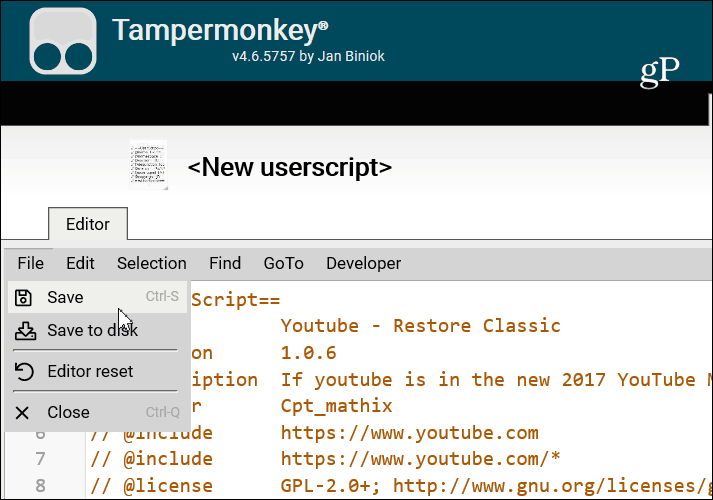Open the Selection menu
713x500 pixels.
click(151, 263)
